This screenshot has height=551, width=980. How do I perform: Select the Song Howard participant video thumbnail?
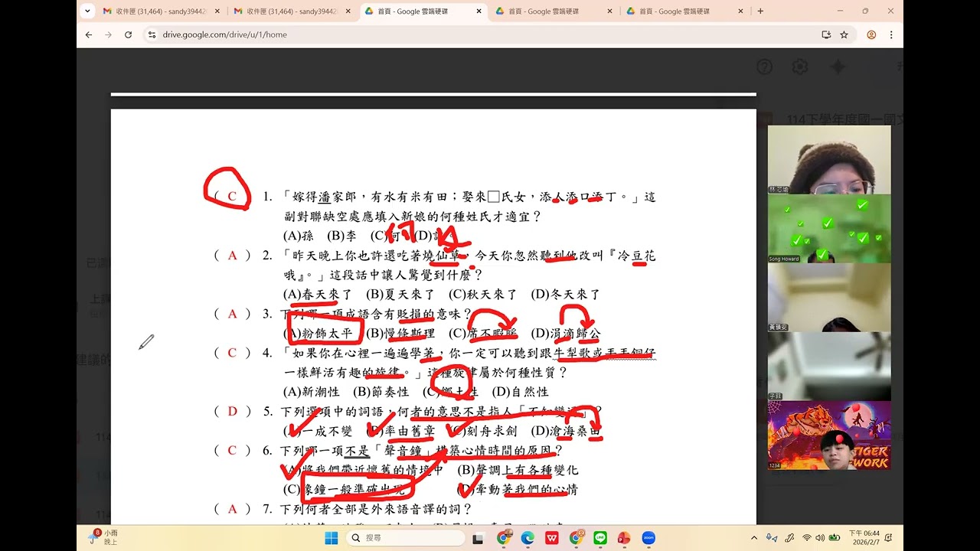tap(829, 229)
